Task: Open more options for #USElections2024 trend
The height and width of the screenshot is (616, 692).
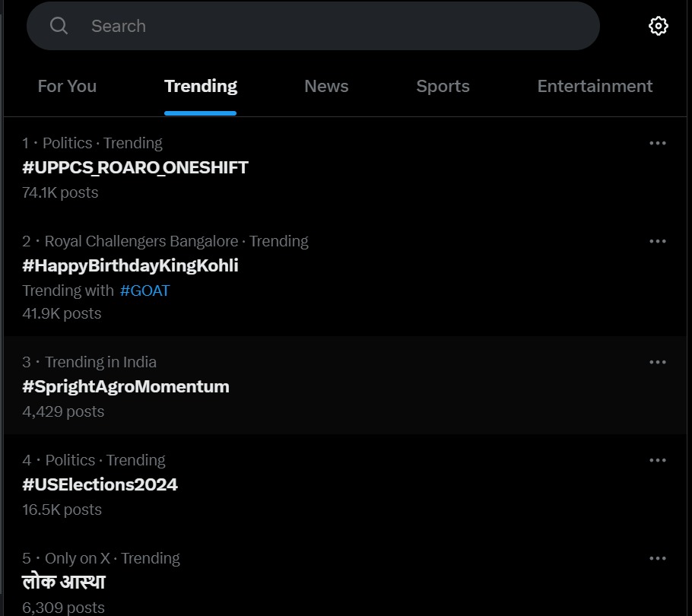Action: [658, 460]
